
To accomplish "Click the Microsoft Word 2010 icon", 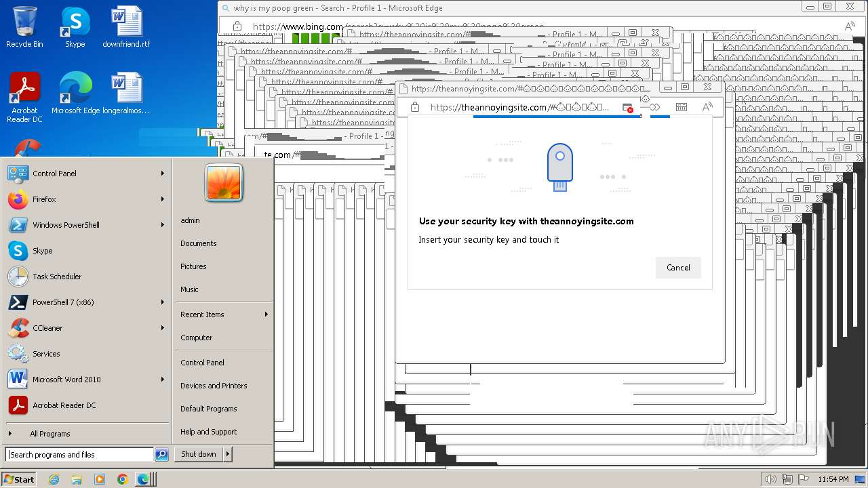I will [x=18, y=380].
